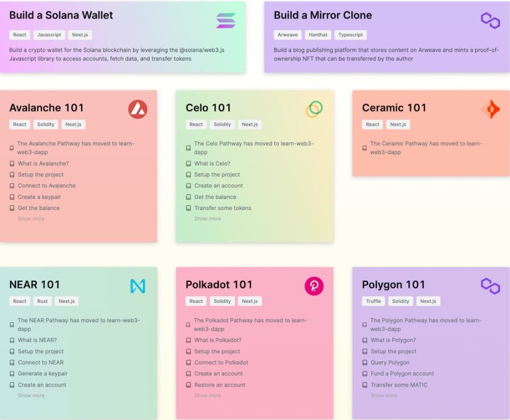
Task: Click the Celo rings logo icon
Action: point(314,109)
